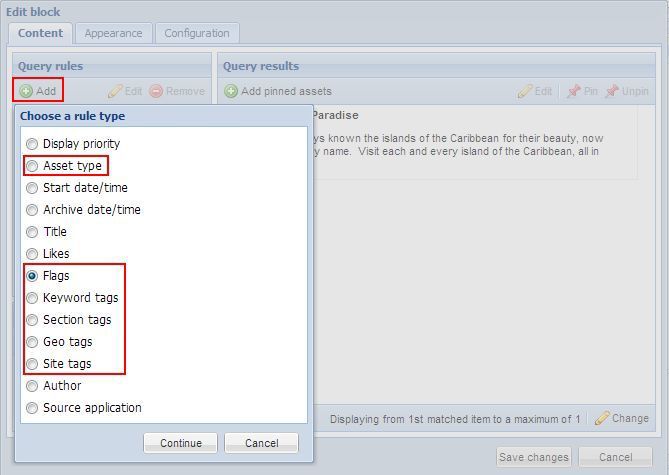Click the 'Displaying from 1st matched item' text

[455, 419]
